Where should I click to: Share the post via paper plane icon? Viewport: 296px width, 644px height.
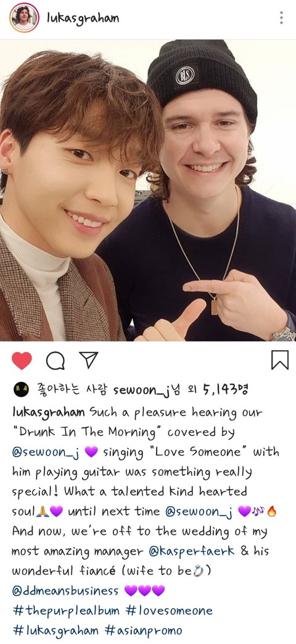point(89,360)
